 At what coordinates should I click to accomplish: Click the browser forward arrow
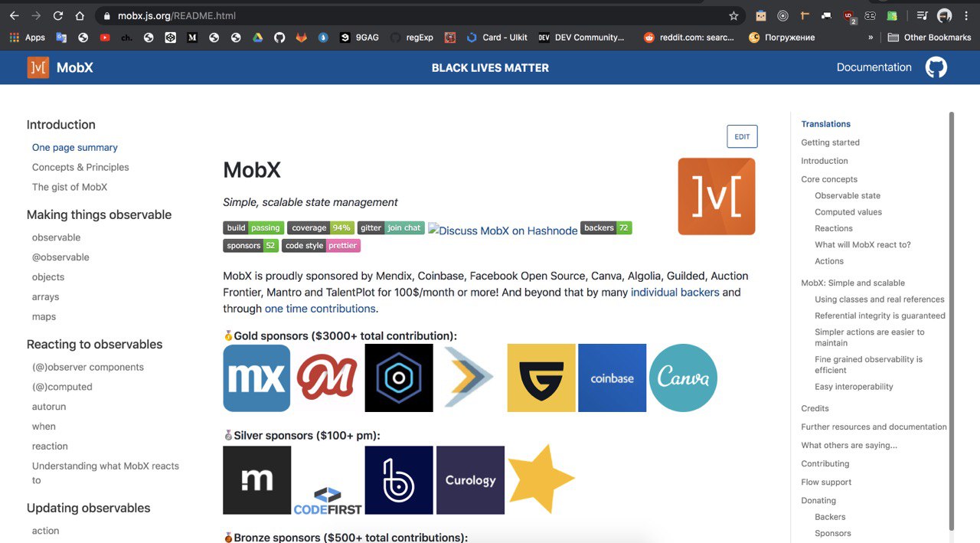[x=36, y=15]
